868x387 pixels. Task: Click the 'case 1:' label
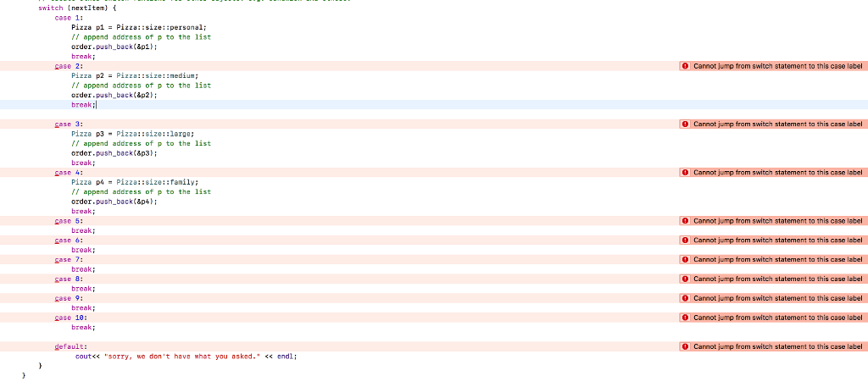click(x=69, y=18)
